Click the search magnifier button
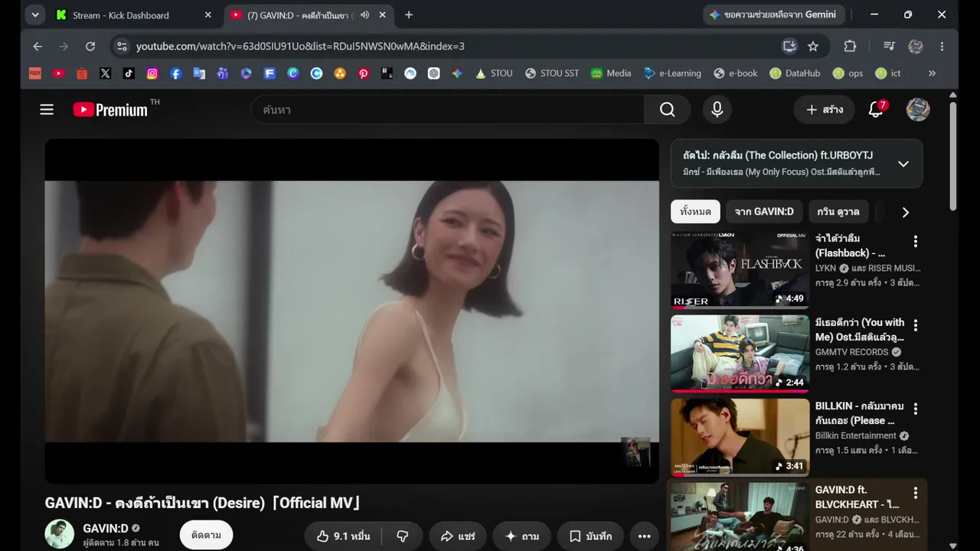The width and height of the screenshot is (980, 551). [668, 109]
